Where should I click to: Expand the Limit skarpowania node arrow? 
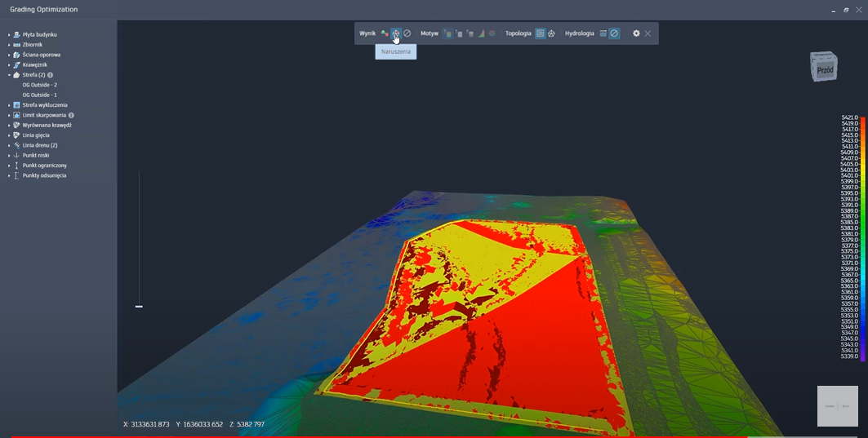9,115
